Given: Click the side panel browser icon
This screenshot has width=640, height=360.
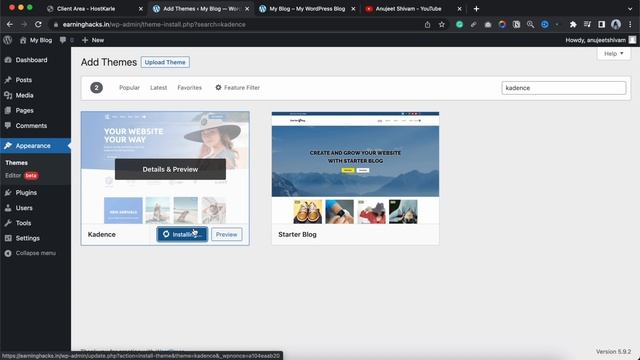Looking at the screenshot, I should (601, 24).
